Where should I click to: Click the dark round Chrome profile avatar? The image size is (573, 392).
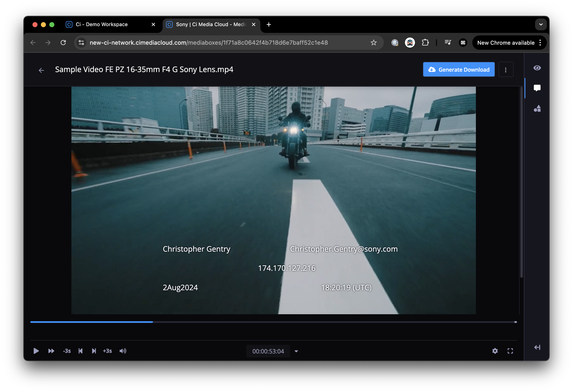[x=463, y=42]
